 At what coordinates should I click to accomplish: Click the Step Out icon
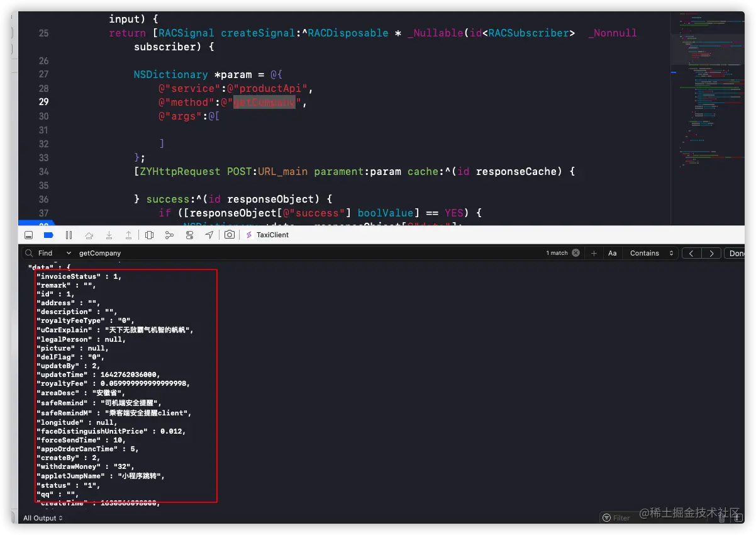(128, 235)
